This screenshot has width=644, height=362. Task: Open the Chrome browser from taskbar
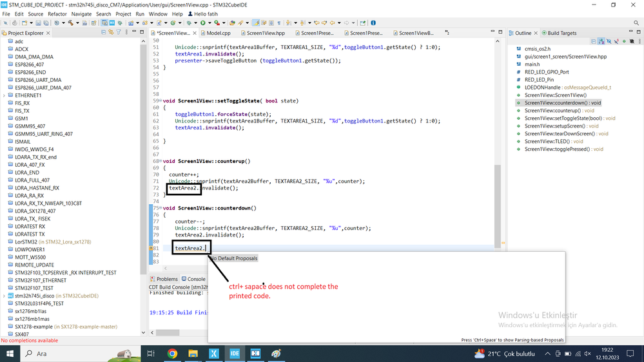(x=172, y=354)
